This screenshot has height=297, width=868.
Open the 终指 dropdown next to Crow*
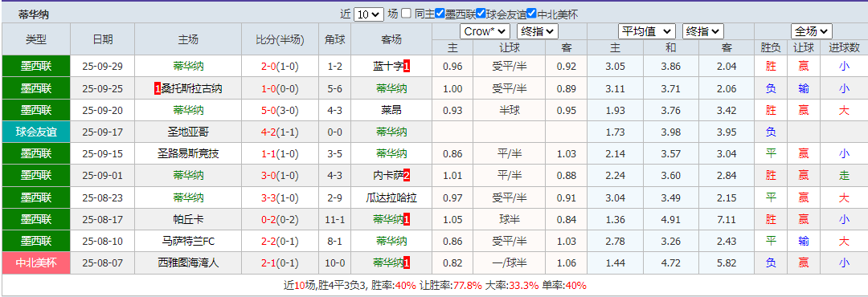click(x=538, y=31)
